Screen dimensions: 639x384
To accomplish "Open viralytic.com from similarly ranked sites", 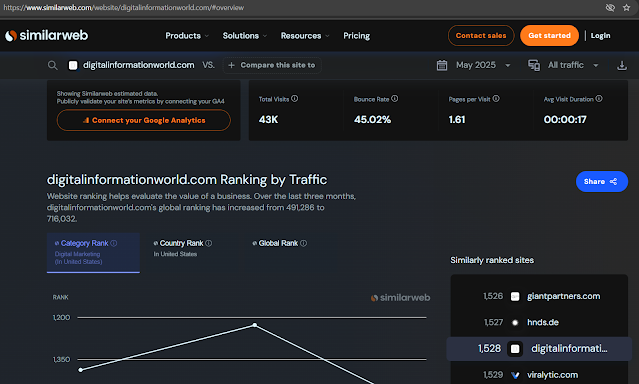I will (x=552, y=375).
